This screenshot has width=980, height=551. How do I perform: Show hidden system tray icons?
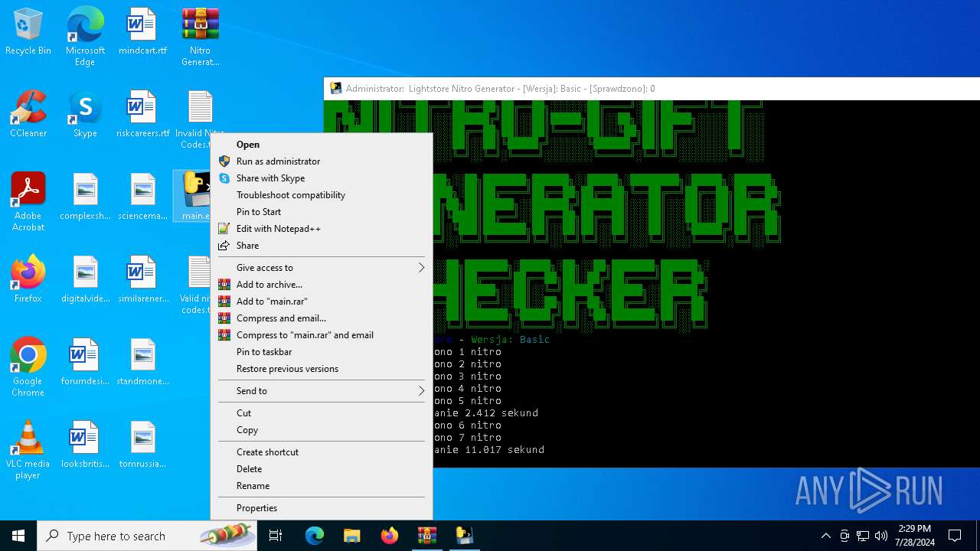pyautogui.click(x=825, y=536)
